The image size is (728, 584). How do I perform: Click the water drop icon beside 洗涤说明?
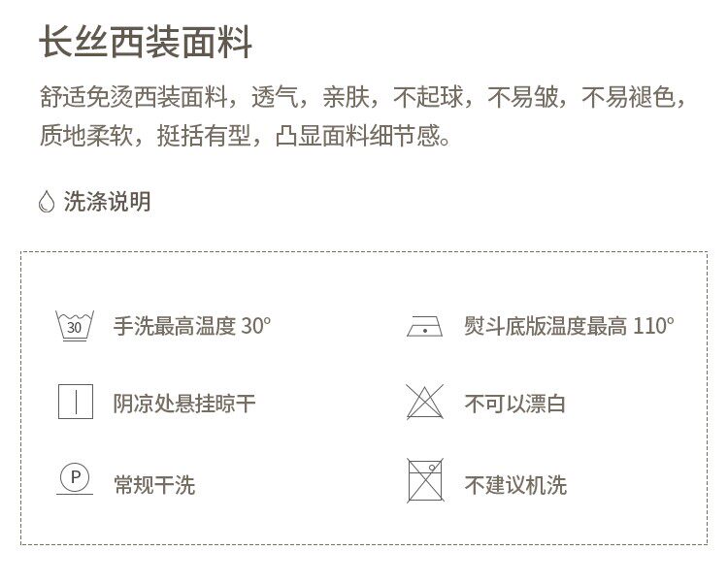[46, 202]
